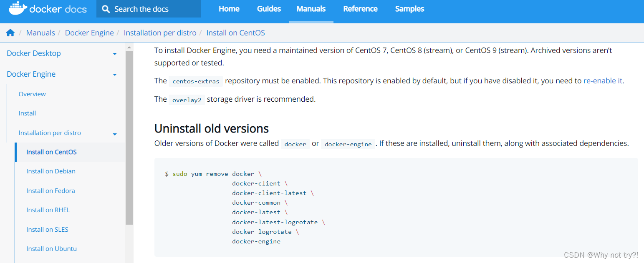Click docker-common line in code block
Screen dimensions: 644x263
click(260, 203)
